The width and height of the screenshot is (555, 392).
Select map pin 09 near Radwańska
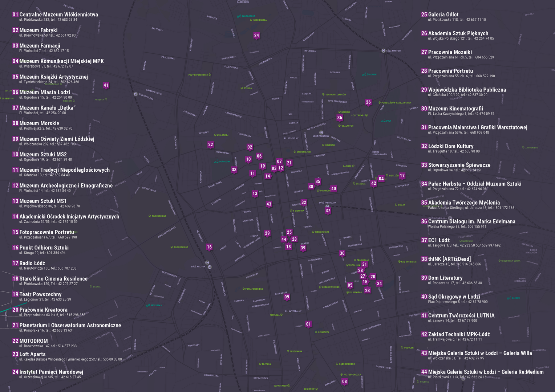coord(287,297)
